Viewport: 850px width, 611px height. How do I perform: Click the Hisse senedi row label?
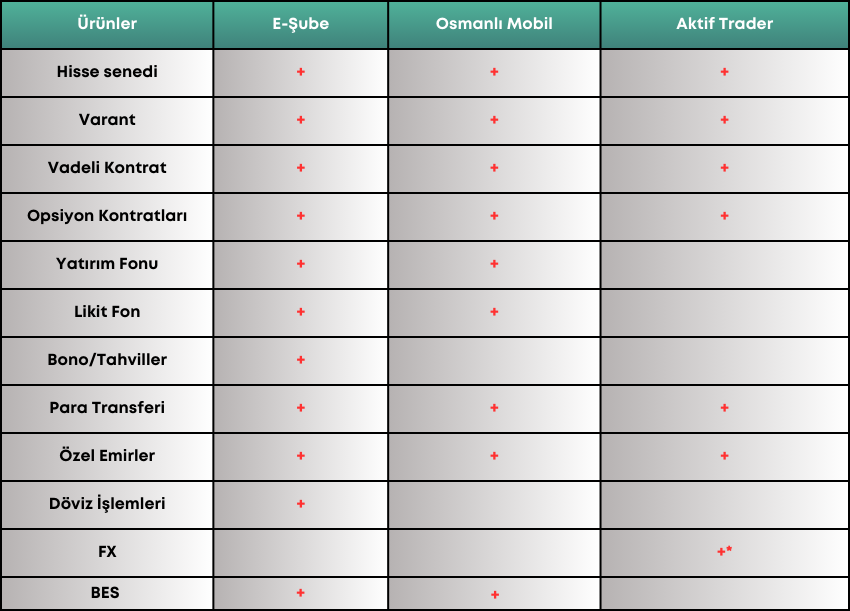(107, 72)
